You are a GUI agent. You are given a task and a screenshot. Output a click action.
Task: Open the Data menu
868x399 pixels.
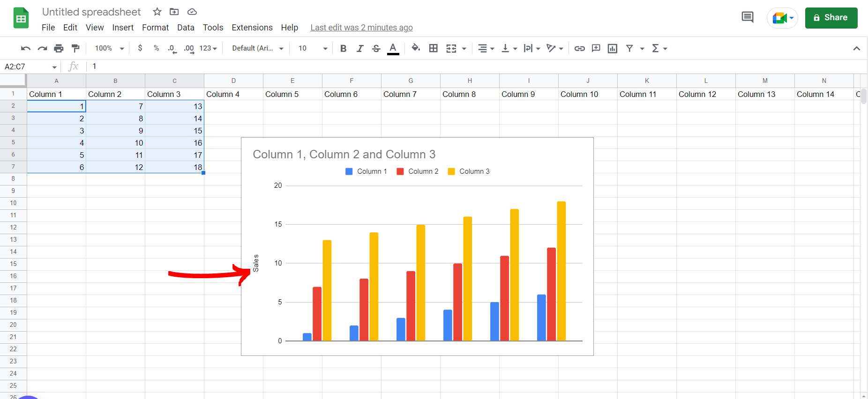[186, 28]
